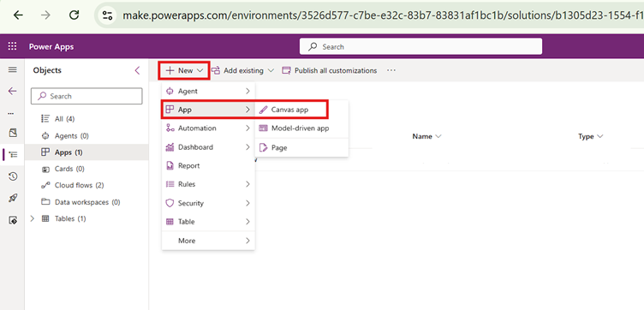Expand the Tables tree node
The height and width of the screenshot is (310, 644).
33,219
